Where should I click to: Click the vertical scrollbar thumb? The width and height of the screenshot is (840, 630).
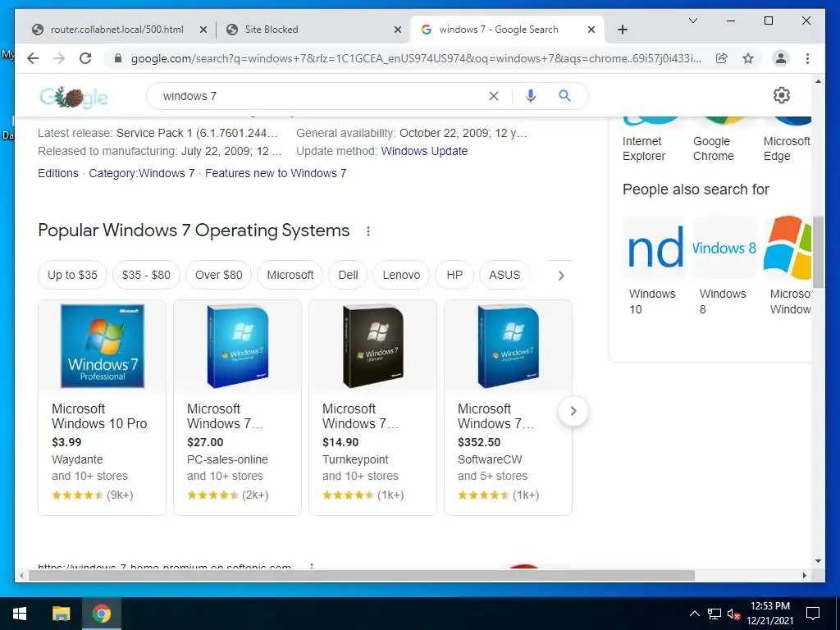[x=818, y=252]
